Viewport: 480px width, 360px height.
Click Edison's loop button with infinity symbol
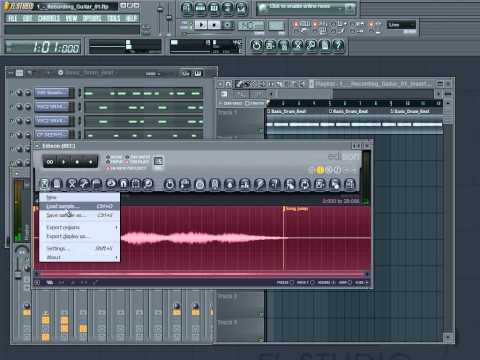tap(50, 162)
